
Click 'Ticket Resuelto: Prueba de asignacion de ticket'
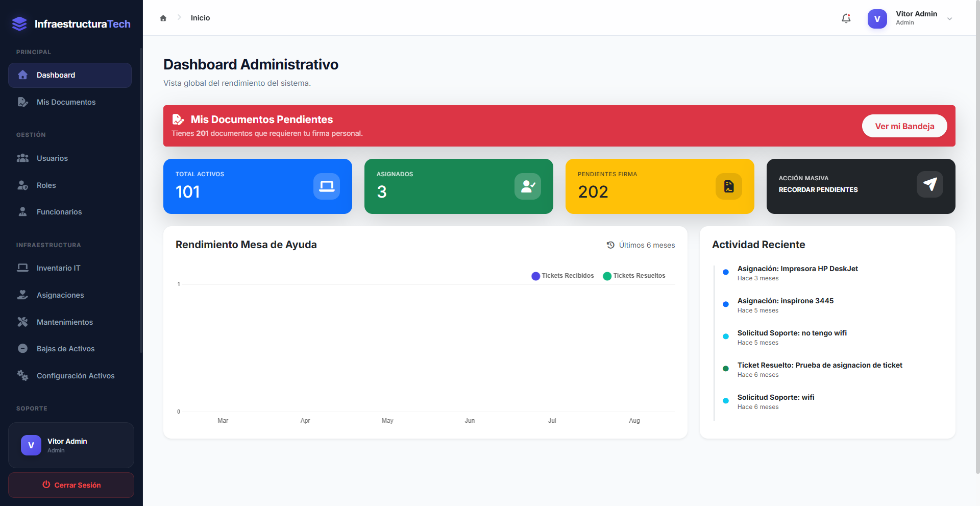[820, 365]
